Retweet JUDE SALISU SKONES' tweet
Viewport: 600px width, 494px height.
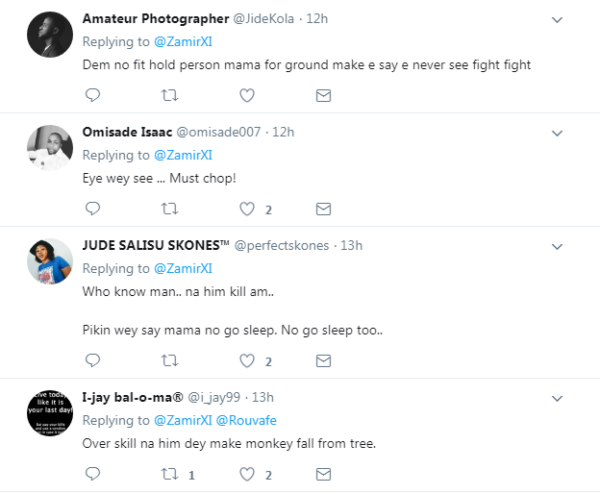pyautogui.click(x=170, y=360)
